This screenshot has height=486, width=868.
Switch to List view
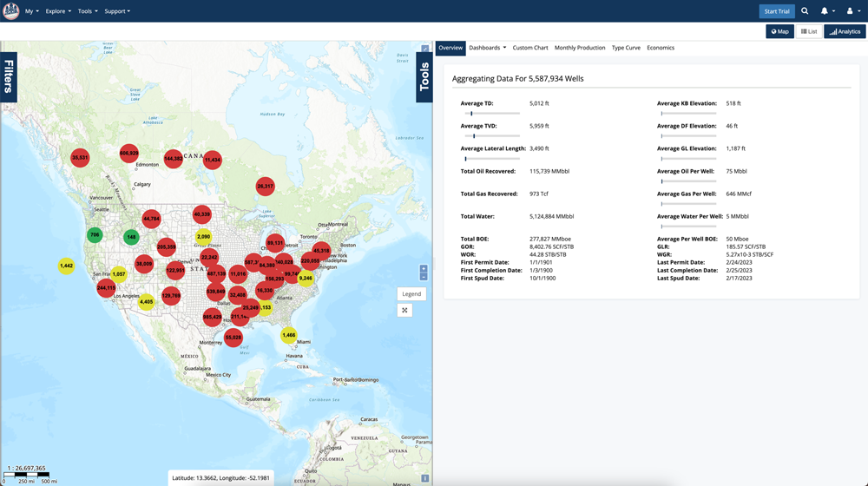tap(809, 31)
